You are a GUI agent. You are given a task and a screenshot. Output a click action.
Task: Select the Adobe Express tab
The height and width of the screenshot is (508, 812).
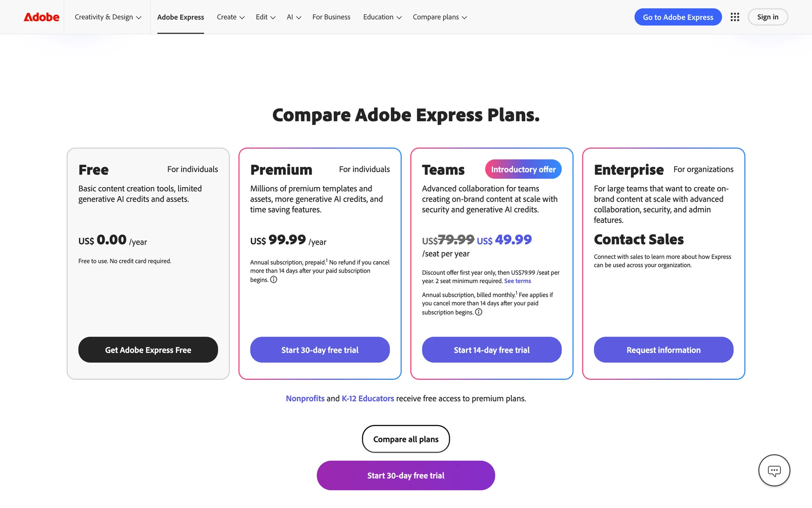coord(181,17)
